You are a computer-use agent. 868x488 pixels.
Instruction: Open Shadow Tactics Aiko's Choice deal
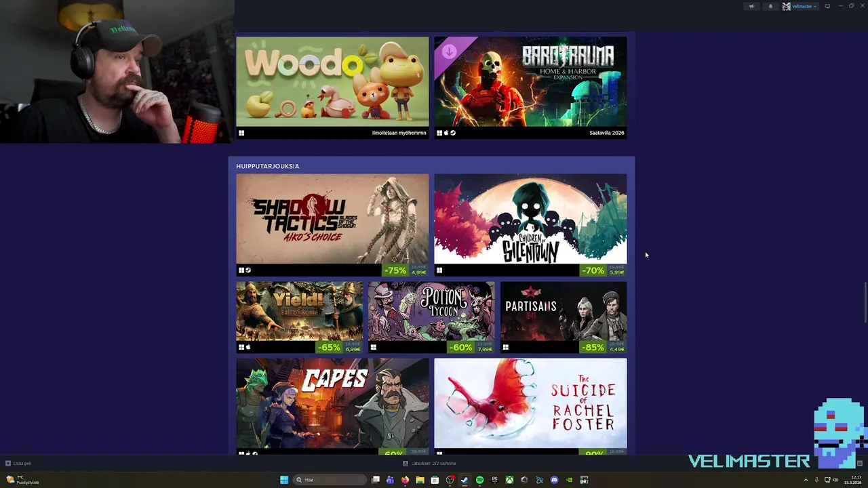pyautogui.click(x=332, y=219)
